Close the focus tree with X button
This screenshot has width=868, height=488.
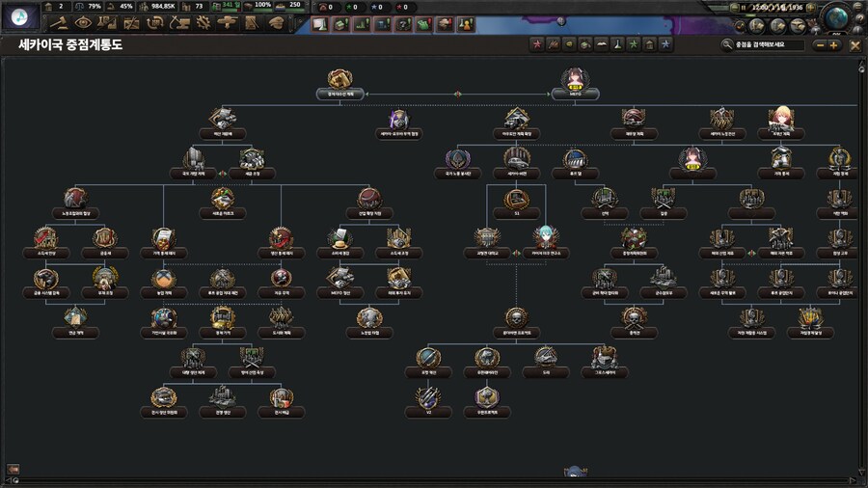[854, 44]
